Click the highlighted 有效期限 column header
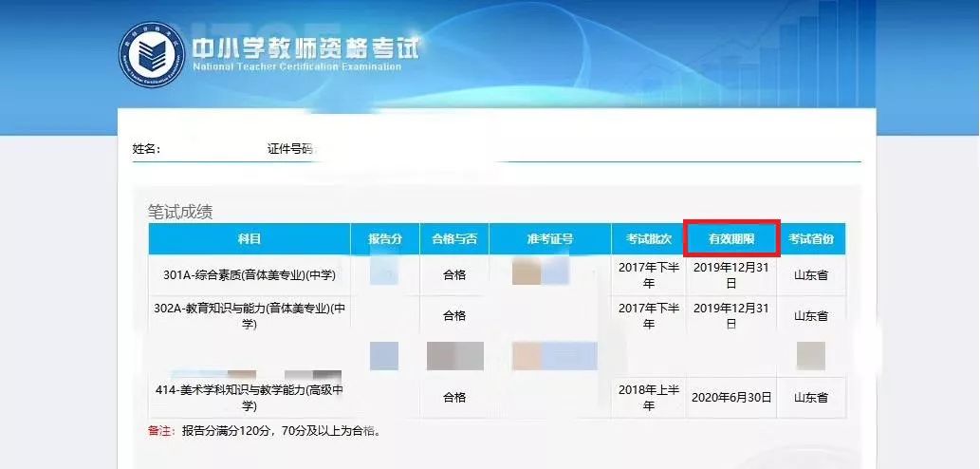 tap(731, 239)
